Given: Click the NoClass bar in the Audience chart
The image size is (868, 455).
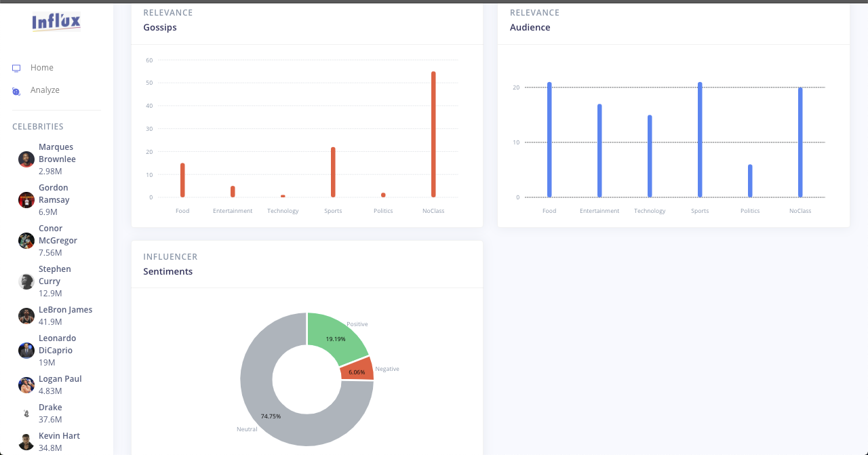Looking at the screenshot, I should [x=800, y=142].
